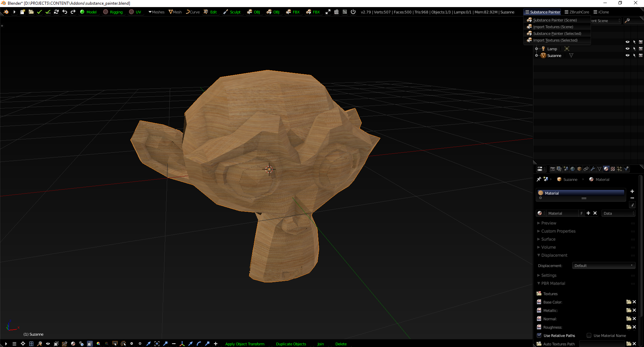Screen dimensions: 644x347
Task: Click the Sculpt mode button
Action: pyautogui.click(x=232, y=12)
